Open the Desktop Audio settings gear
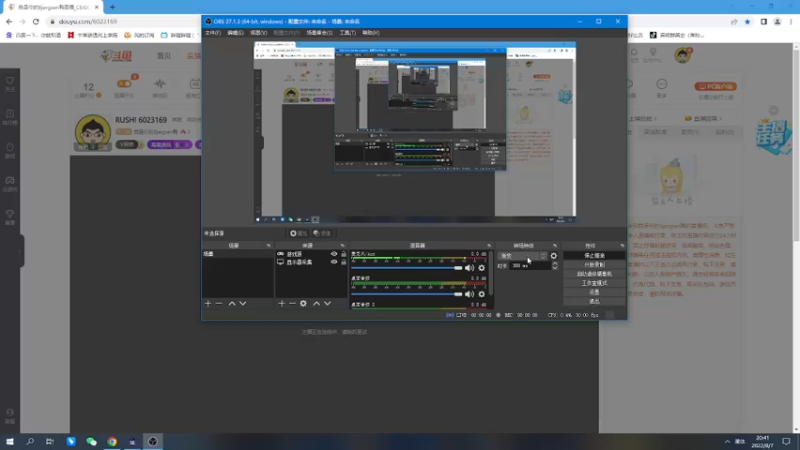The image size is (800, 450). tap(482, 294)
